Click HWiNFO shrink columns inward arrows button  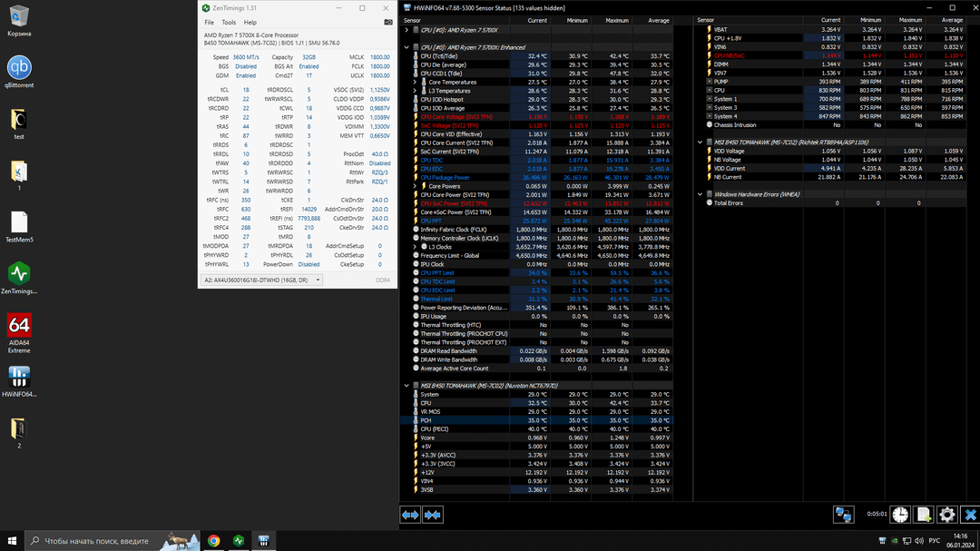pyautogui.click(x=433, y=515)
